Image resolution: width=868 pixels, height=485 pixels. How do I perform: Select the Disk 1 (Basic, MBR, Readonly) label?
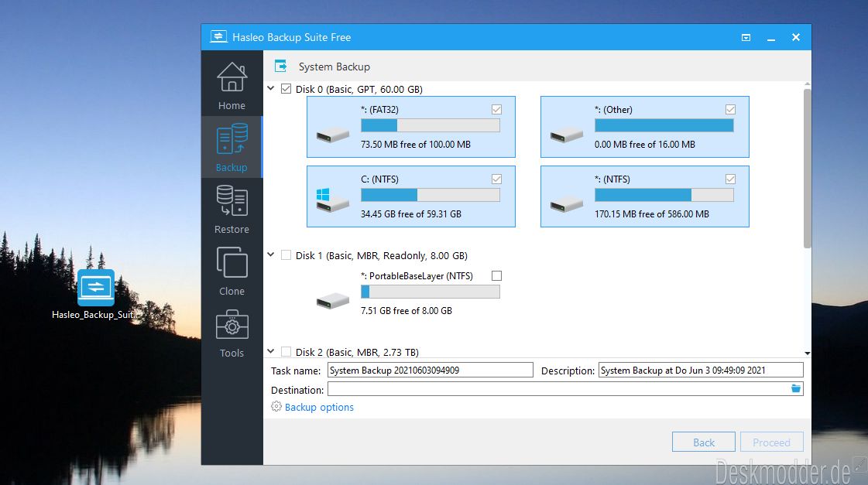point(382,255)
